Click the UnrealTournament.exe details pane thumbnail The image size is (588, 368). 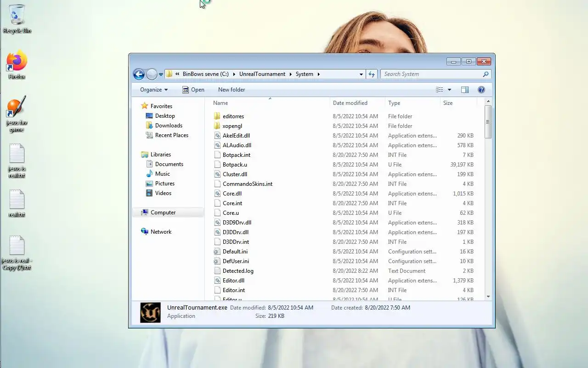150,312
